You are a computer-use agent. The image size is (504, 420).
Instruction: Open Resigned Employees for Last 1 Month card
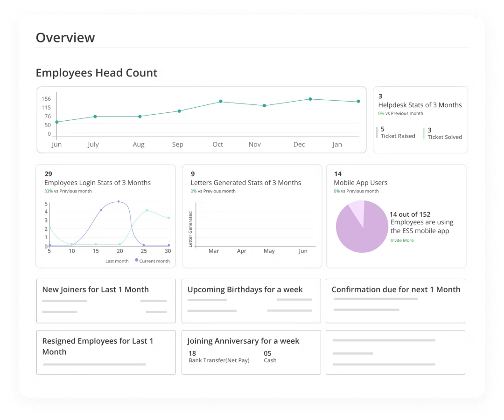[x=106, y=352]
